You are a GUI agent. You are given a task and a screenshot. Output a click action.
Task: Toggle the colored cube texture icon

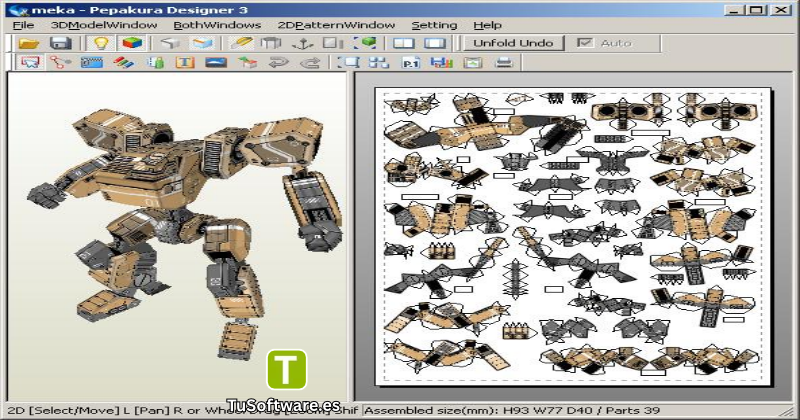tap(132, 43)
